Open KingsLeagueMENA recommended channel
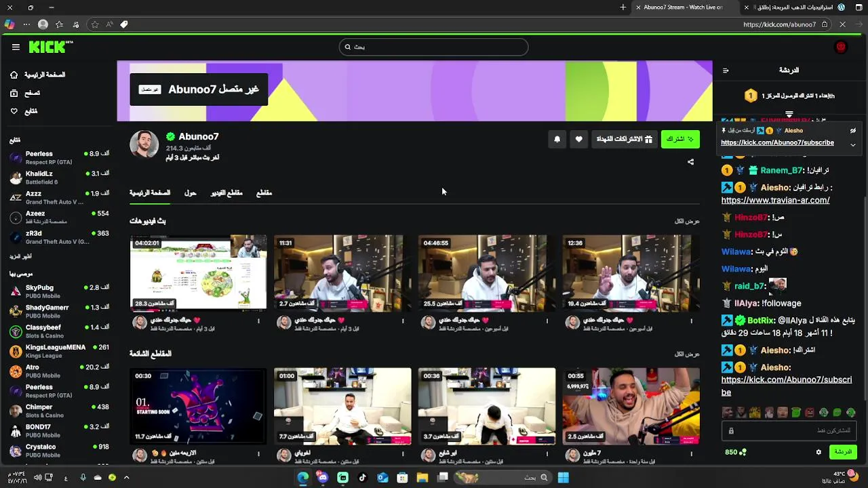This screenshot has width=868, height=488. pos(59,351)
